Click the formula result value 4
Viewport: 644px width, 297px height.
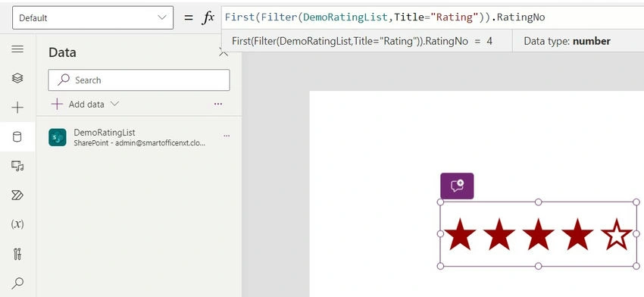[x=489, y=41]
